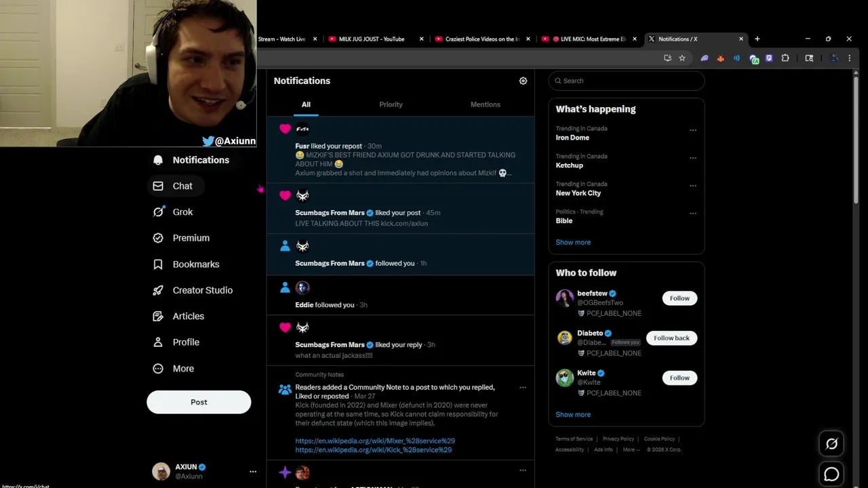Open the browser profile avatar
Image resolution: width=868 pixels, height=488 pixels.
[x=834, y=58]
